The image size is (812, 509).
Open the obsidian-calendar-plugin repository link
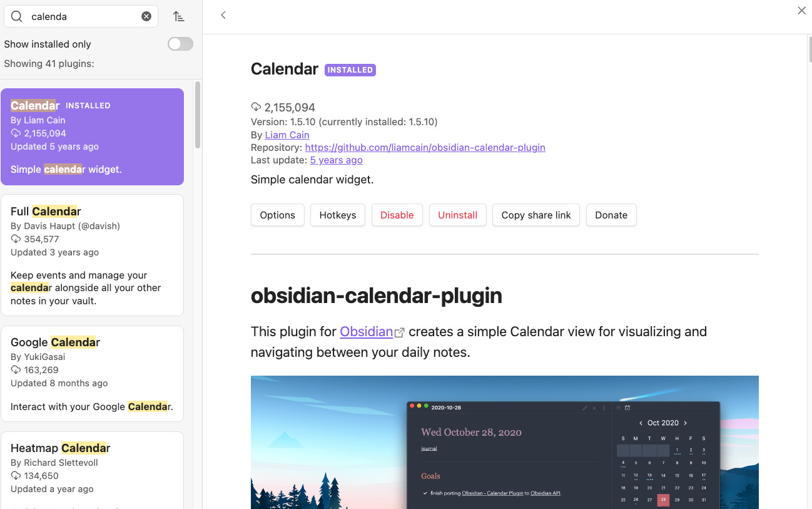tap(425, 147)
